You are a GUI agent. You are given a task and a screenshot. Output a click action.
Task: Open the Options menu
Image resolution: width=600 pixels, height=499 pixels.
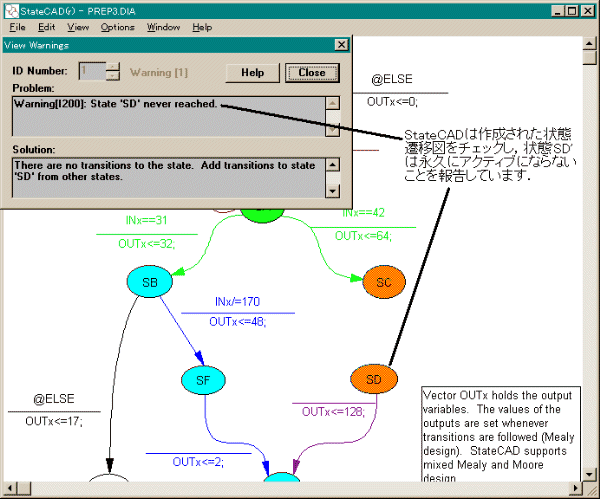(x=117, y=27)
